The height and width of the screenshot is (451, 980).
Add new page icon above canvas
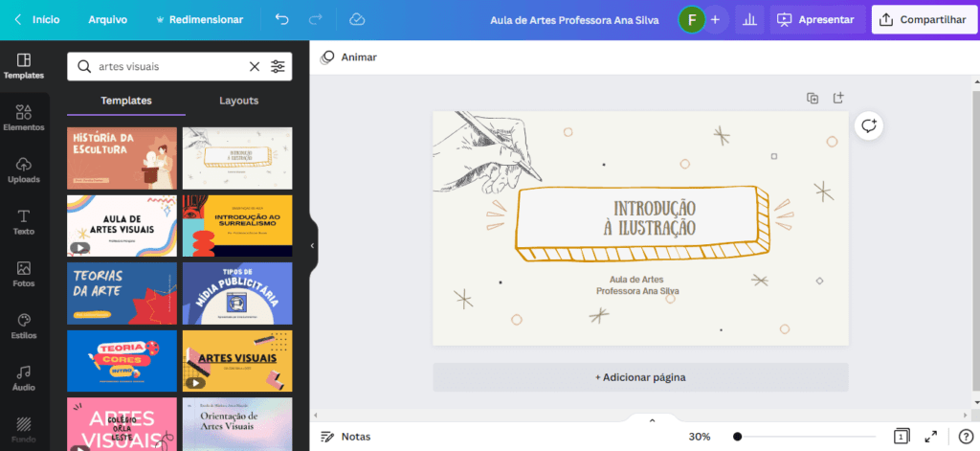coord(838,99)
